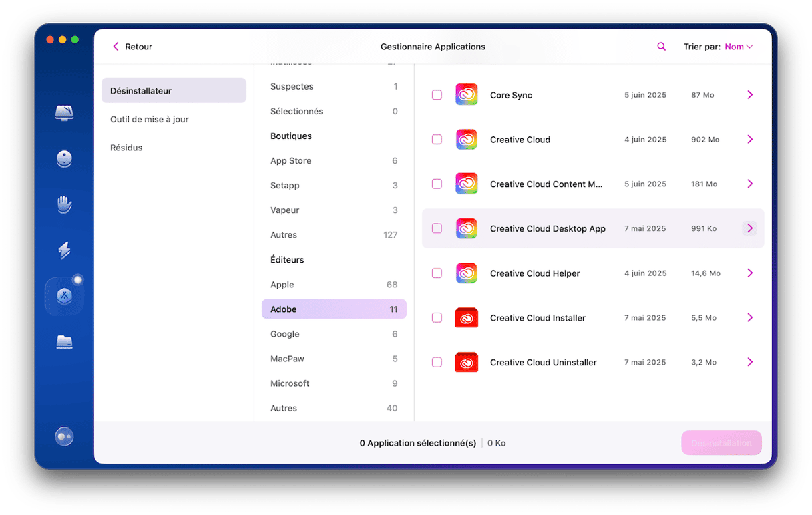
Task: Select Microsoft publisher
Action: click(x=334, y=383)
